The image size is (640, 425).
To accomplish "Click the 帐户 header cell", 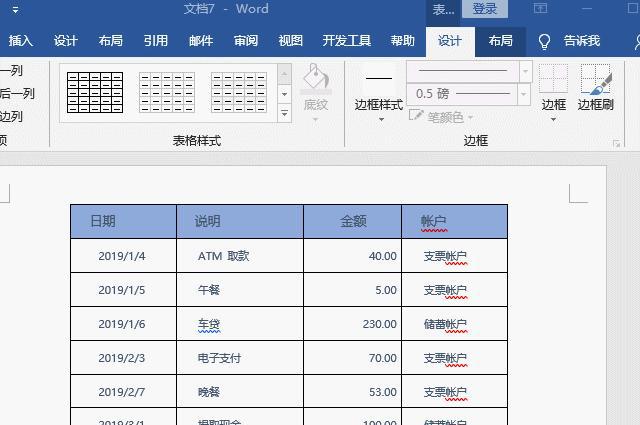I will tap(455, 221).
